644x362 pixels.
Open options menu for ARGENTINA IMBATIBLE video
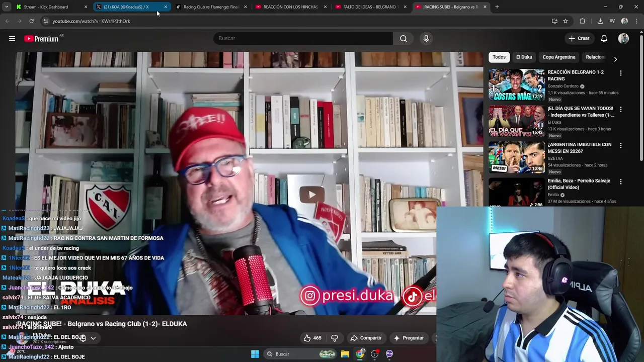point(620,145)
